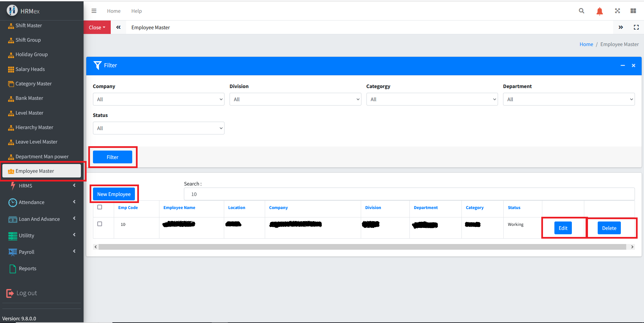644x323 pixels.
Task: Toggle fullscreen with the crossed arrows icon
Action: 617,11
